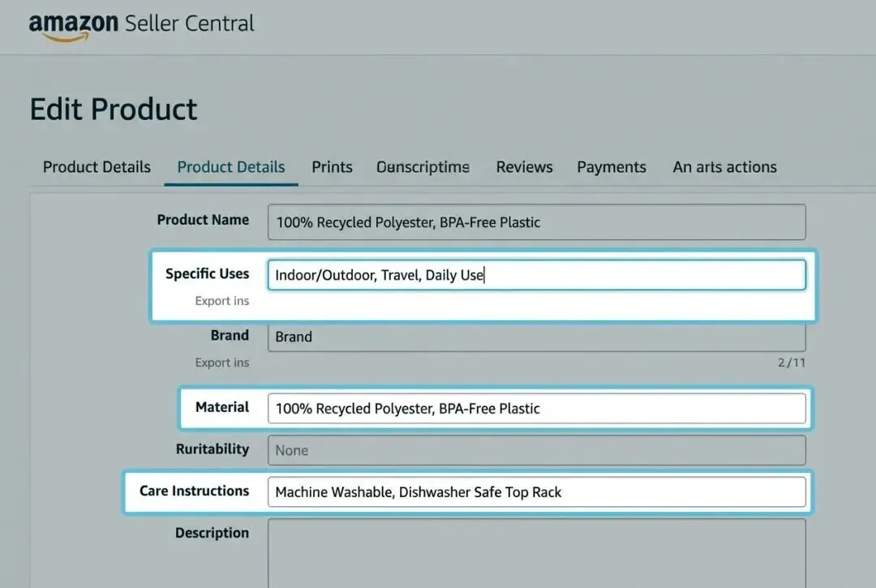
Task: Go to the Payments tab
Action: pos(612,167)
